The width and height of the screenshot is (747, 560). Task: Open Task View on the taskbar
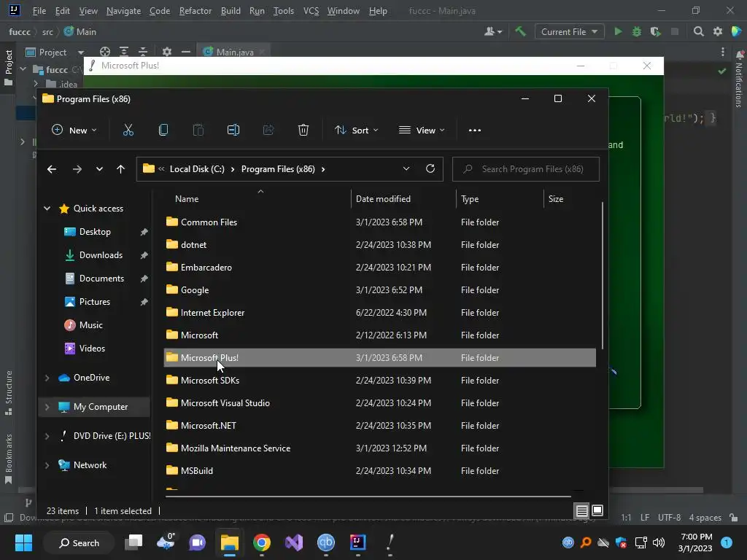pyautogui.click(x=133, y=542)
